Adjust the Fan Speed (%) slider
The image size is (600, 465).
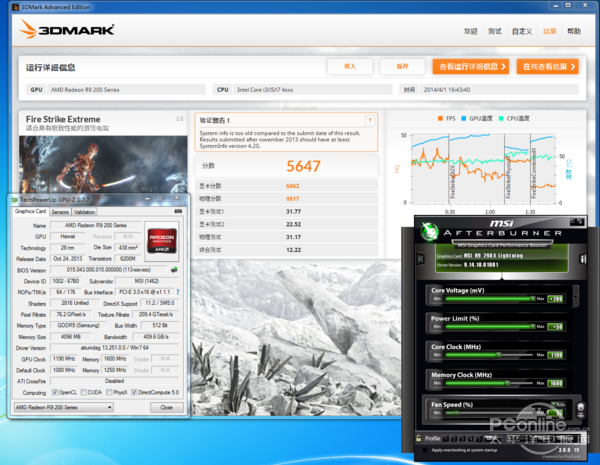click(490, 413)
